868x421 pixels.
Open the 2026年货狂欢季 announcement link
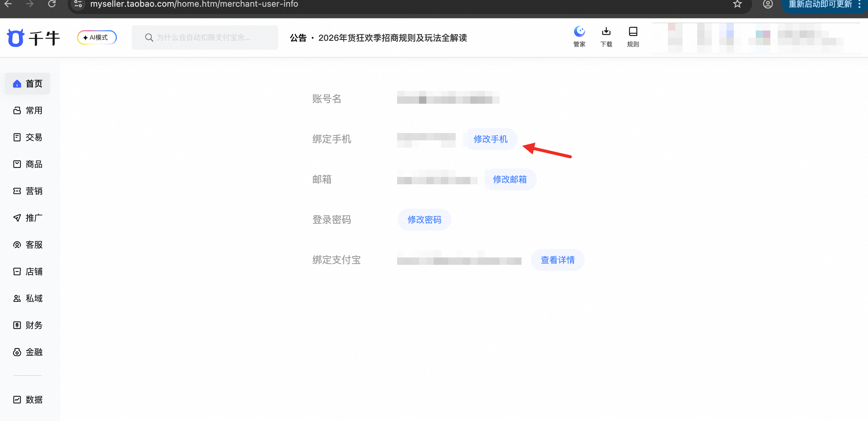393,38
